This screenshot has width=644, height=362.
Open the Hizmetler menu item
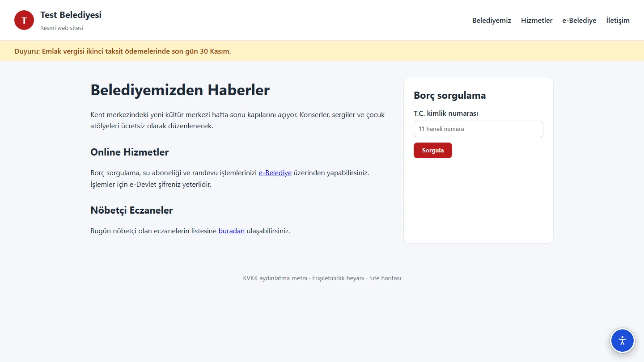pos(537,20)
